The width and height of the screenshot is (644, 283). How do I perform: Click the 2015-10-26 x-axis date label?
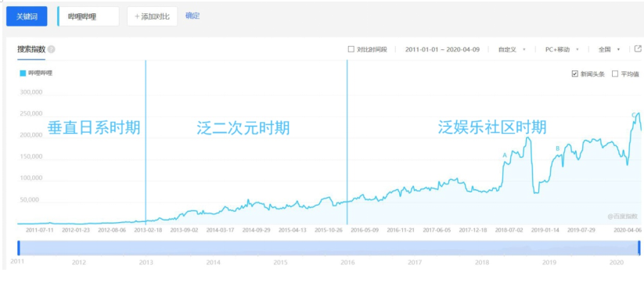coord(329,230)
